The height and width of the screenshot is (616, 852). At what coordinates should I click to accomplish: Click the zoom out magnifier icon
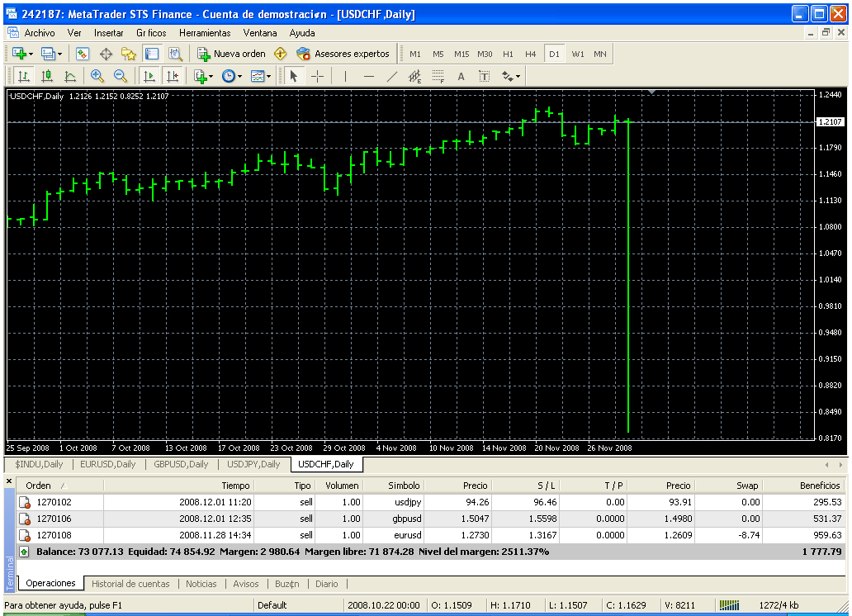(x=121, y=76)
